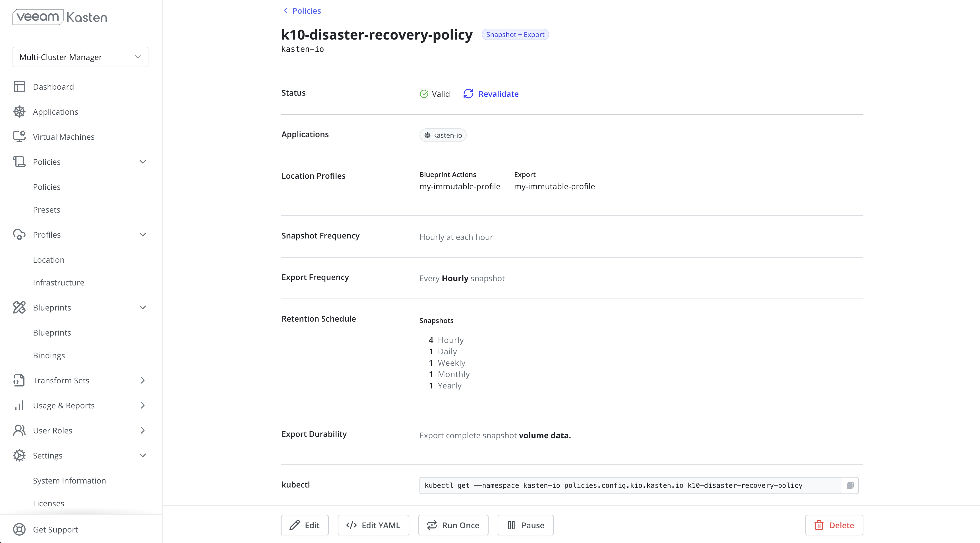Screen dimensions: 980x543
Task: Click the green Valid checkmark icon
Action: (x=424, y=94)
